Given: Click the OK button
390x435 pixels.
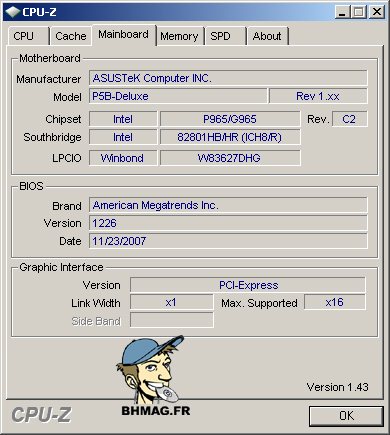Looking at the screenshot, I should pyautogui.click(x=346, y=416).
